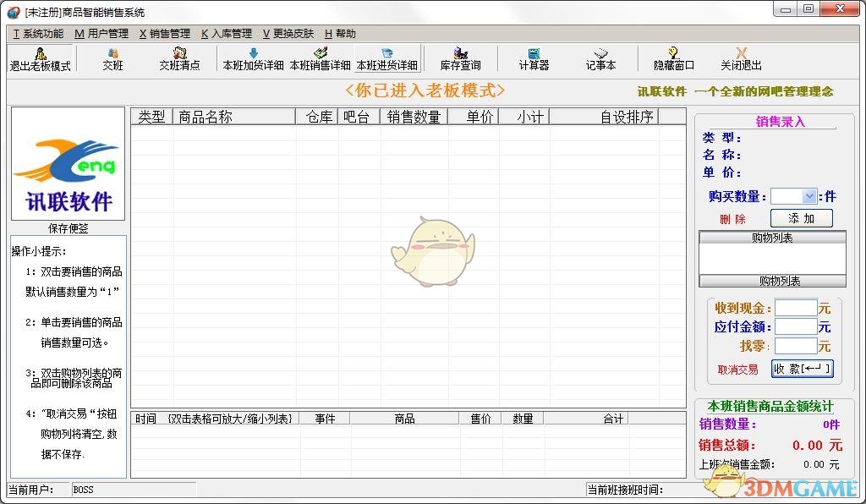
Task: Click the 销售数量 column header
Action: point(414,117)
